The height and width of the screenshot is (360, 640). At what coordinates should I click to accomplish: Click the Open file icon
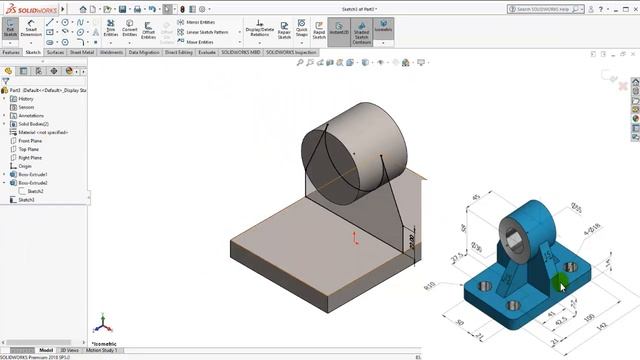tap(107, 9)
